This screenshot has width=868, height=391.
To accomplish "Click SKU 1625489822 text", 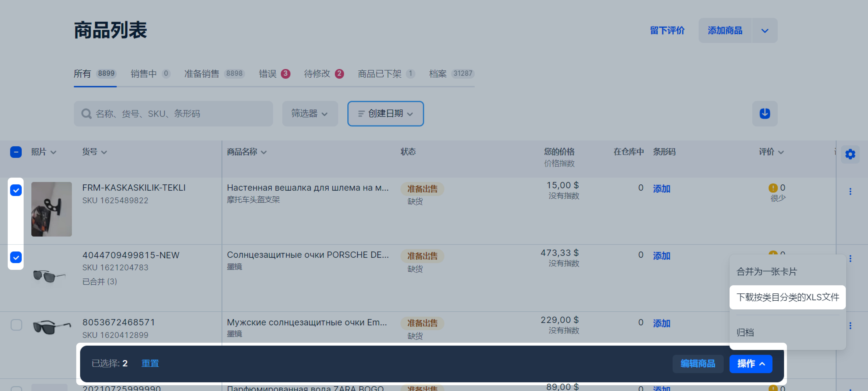I will coord(115,201).
